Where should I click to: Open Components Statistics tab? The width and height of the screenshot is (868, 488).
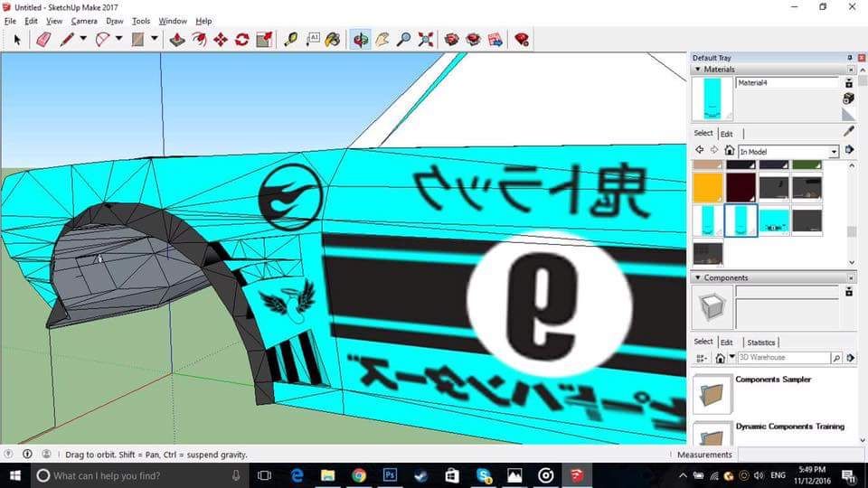click(x=761, y=343)
